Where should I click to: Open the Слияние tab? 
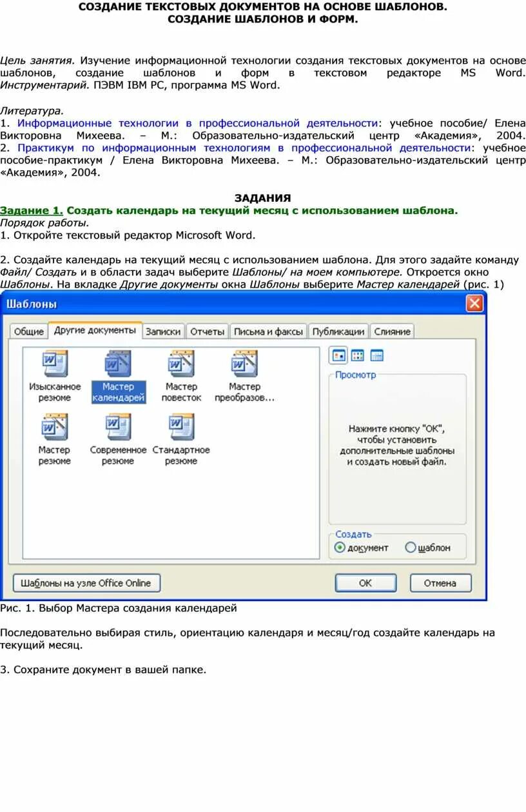coord(392,332)
